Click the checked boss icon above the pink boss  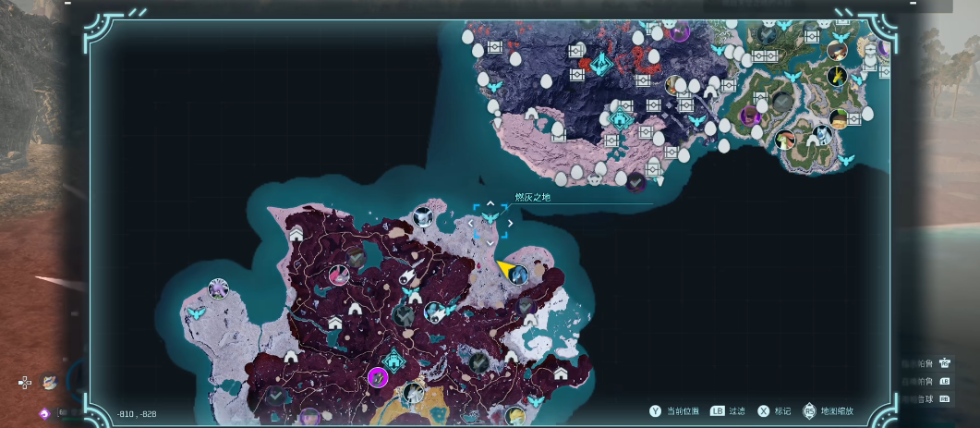coord(356,257)
